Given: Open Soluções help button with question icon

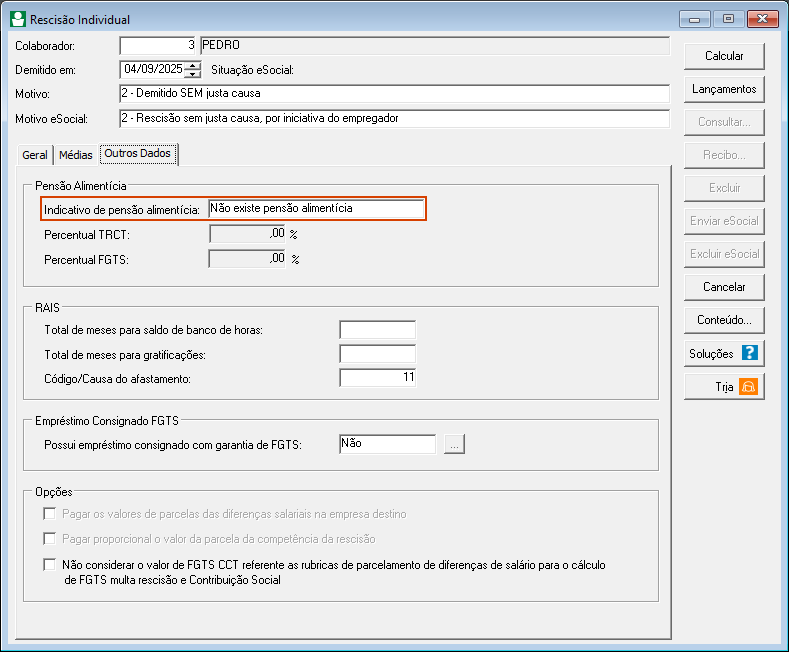Looking at the screenshot, I should [723, 353].
